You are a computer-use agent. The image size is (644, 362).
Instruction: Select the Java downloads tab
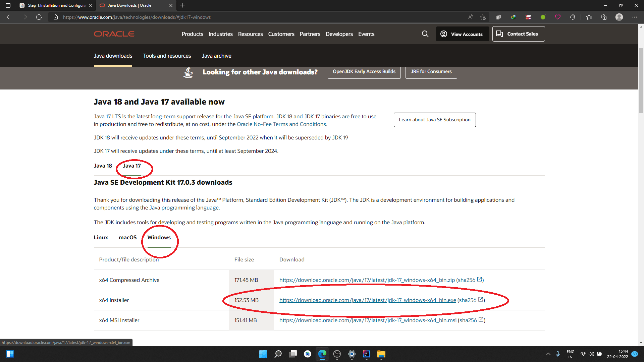[113, 56]
